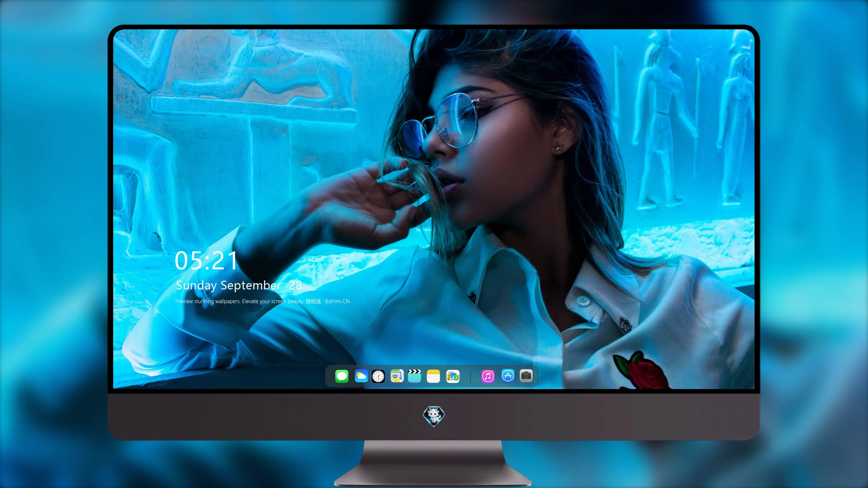
Task: Click the Sunday September 28 date text
Action: tap(238, 285)
